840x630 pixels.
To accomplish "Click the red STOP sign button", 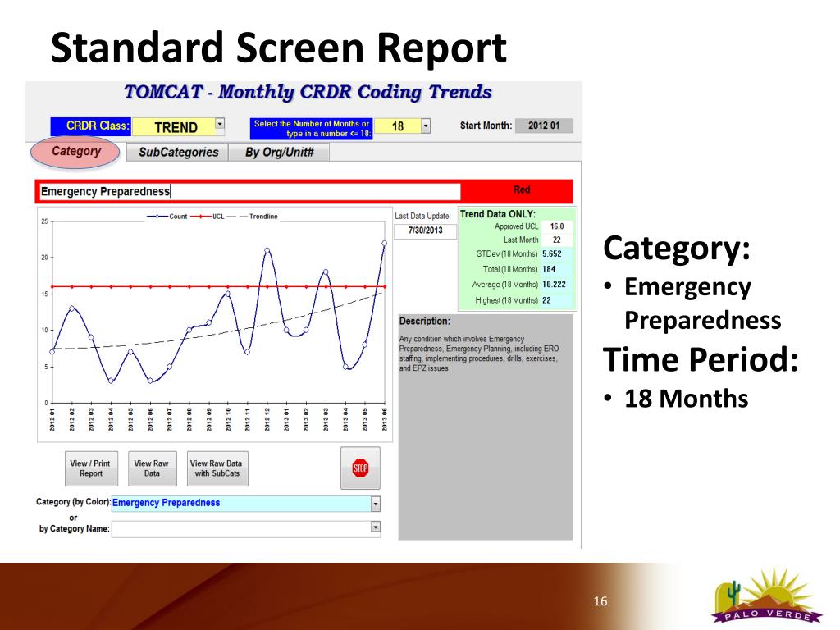I will pos(360,468).
